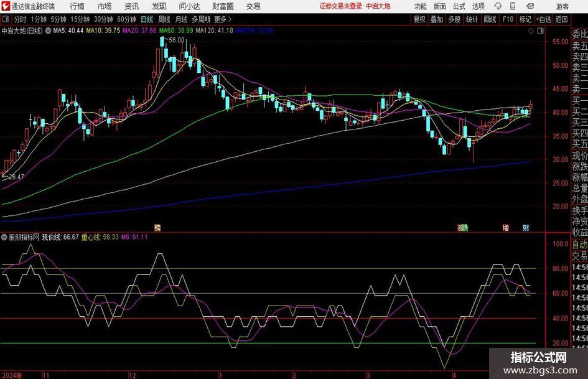Open the 多周期 multi-period view
588x379 pixels.
tap(201, 19)
